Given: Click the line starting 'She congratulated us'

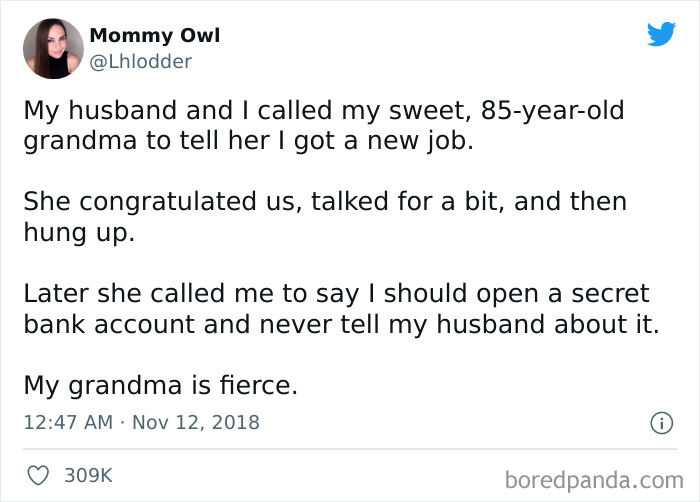Looking at the screenshot, I should [325, 202].
